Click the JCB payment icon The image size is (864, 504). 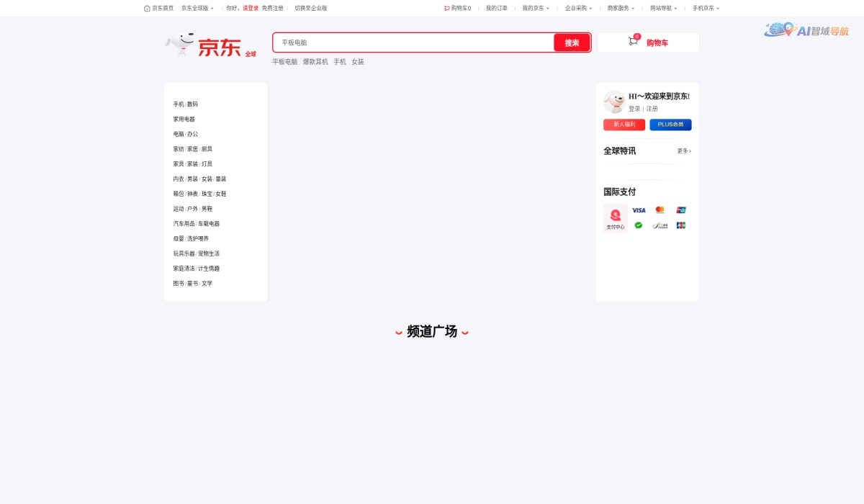coord(680,225)
